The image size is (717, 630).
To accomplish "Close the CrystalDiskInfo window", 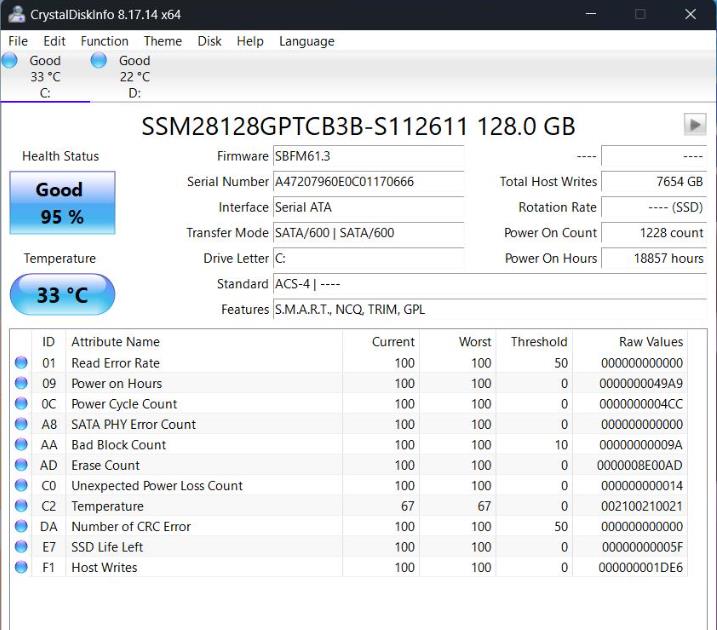I will tap(690, 14).
